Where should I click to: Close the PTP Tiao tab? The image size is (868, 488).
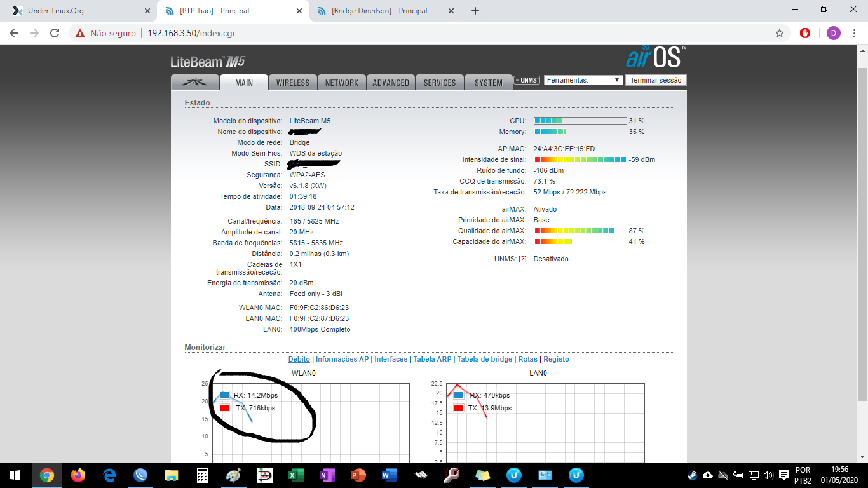[x=299, y=11]
